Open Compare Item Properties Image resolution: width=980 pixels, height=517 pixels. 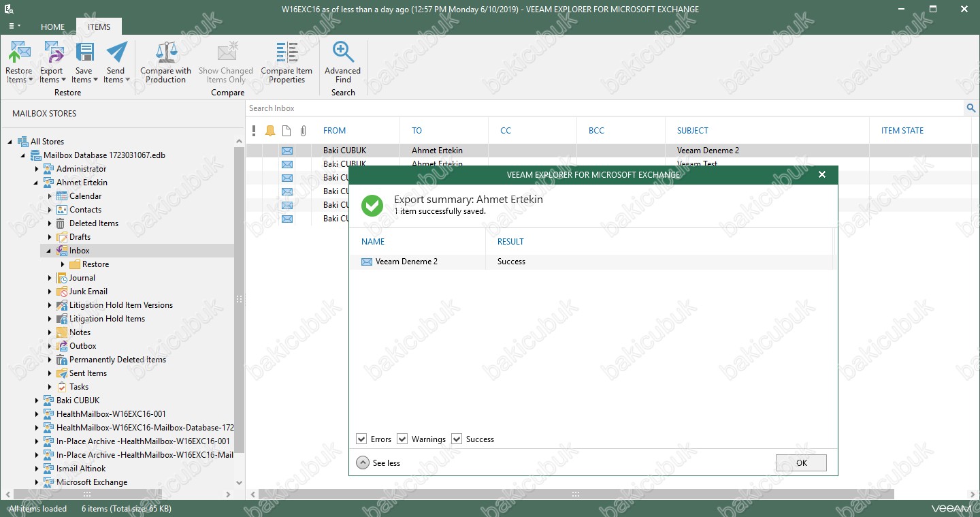pyautogui.click(x=287, y=62)
